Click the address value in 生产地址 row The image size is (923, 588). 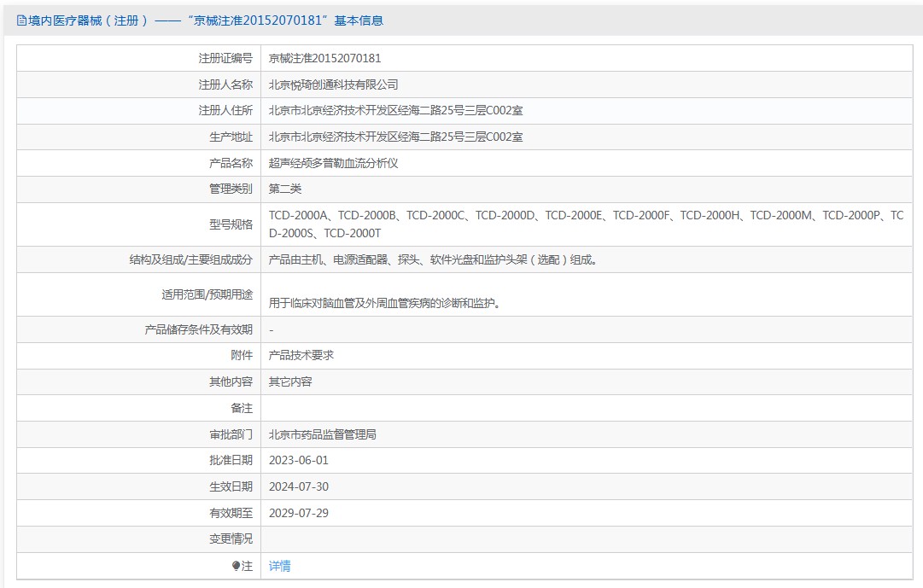click(395, 137)
